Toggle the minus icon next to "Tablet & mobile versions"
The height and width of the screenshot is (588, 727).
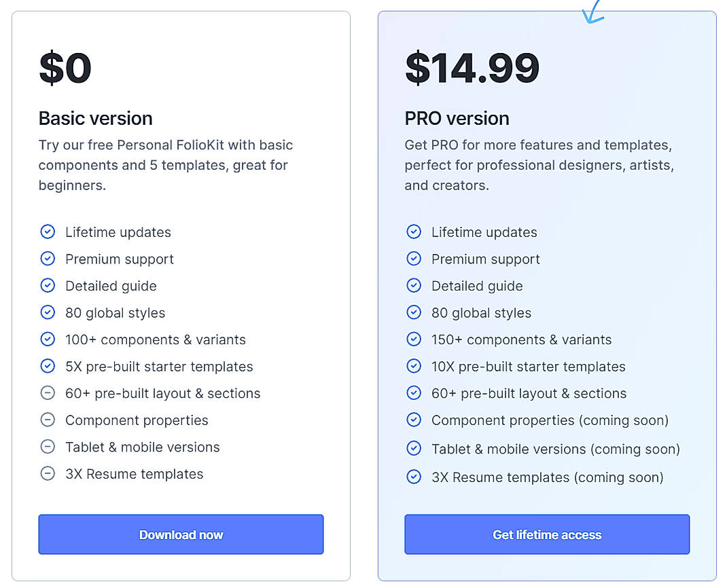click(48, 447)
